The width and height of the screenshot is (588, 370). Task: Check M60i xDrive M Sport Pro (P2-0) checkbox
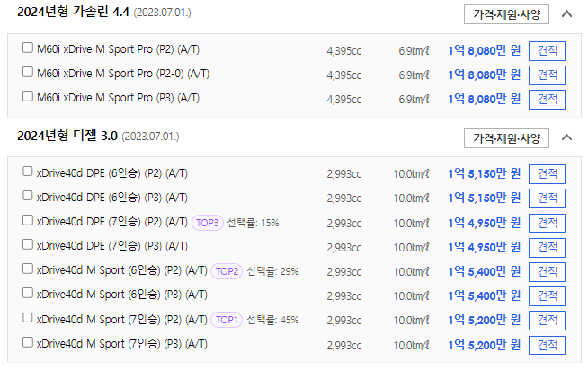(x=28, y=72)
